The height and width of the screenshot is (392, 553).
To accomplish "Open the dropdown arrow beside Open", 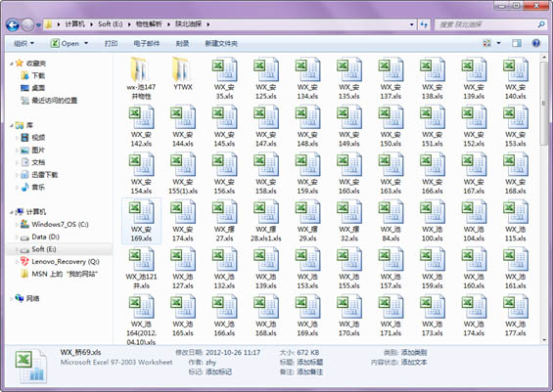I will click(x=86, y=43).
